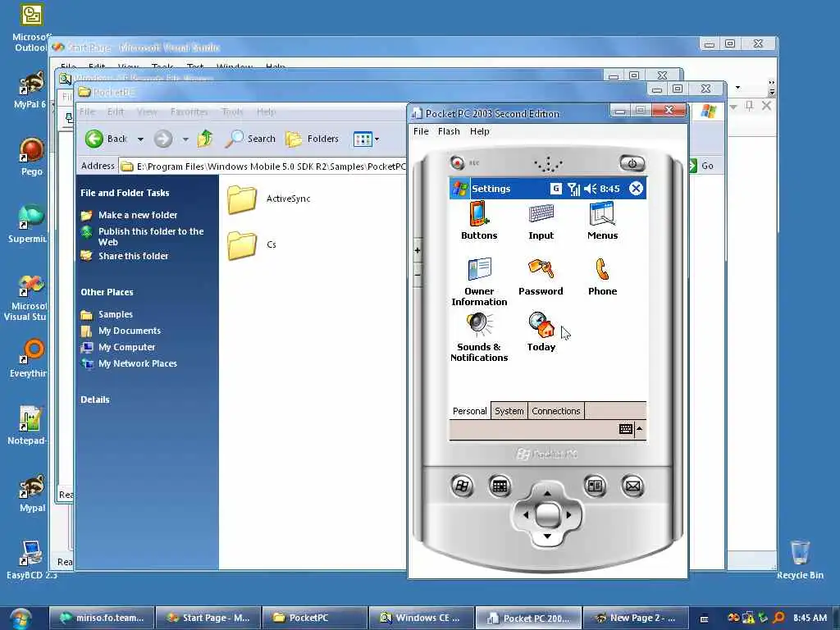Open the Phone settings icon
840x630 pixels.
(x=602, y=277)
